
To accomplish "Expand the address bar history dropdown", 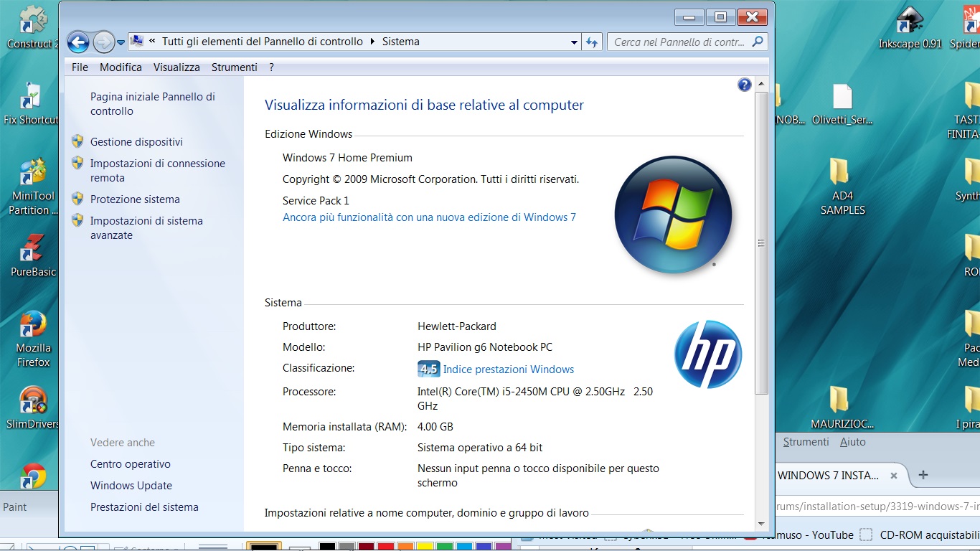I will pos(574,42).
